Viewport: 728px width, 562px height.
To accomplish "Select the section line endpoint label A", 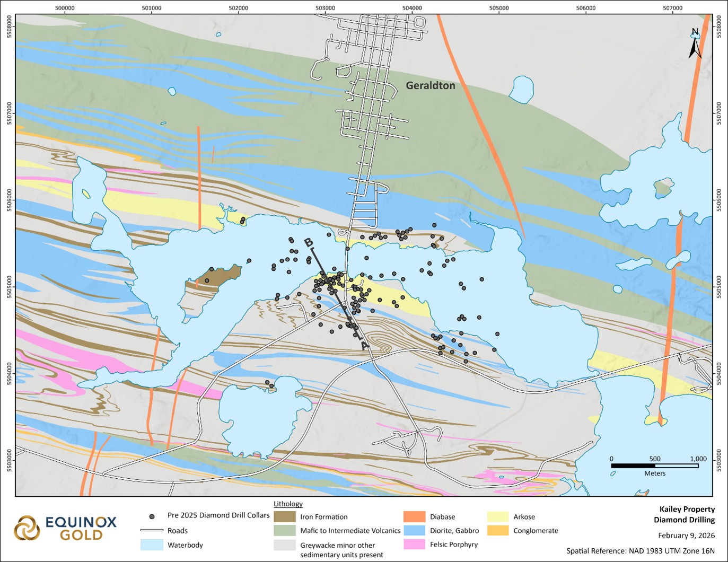I will coord(364,346).
